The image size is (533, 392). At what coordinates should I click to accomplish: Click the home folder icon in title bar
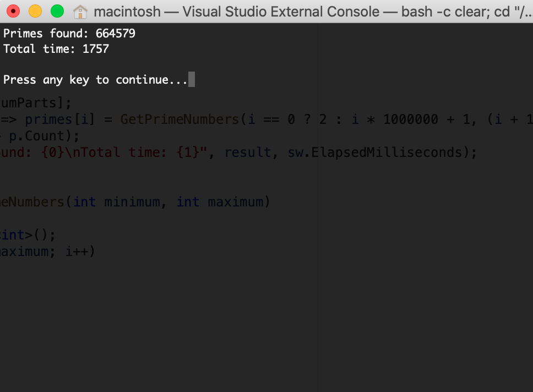[x=80, y=12]
